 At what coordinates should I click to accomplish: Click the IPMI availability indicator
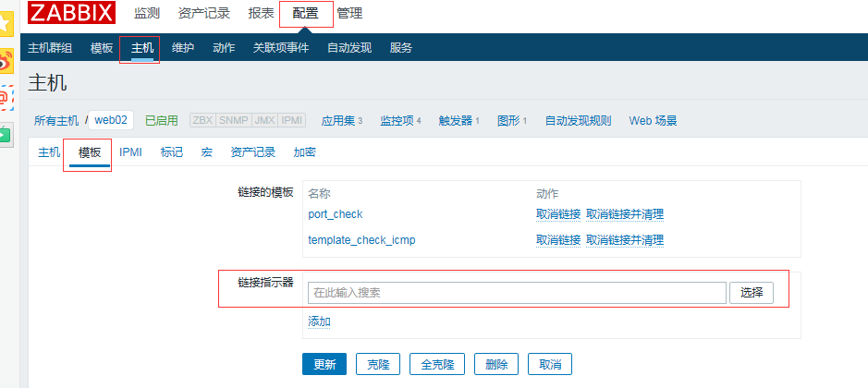tap(292, 121)
